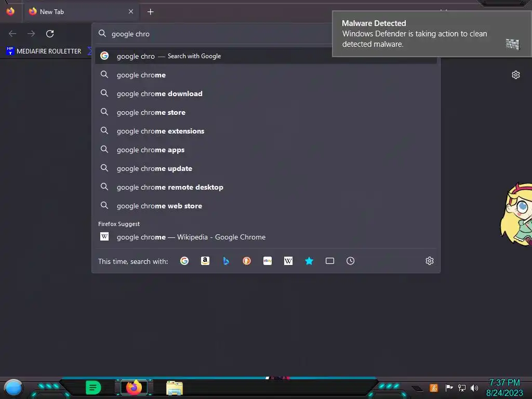Viewport: 532px width, 399px height.
Task: Select 'google chrome apps' suggestion
Action: (x=266, y=150)
